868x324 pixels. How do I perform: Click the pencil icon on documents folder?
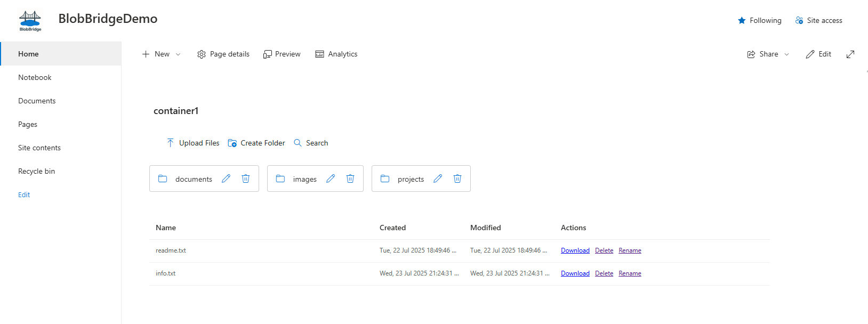click(226, 179)
